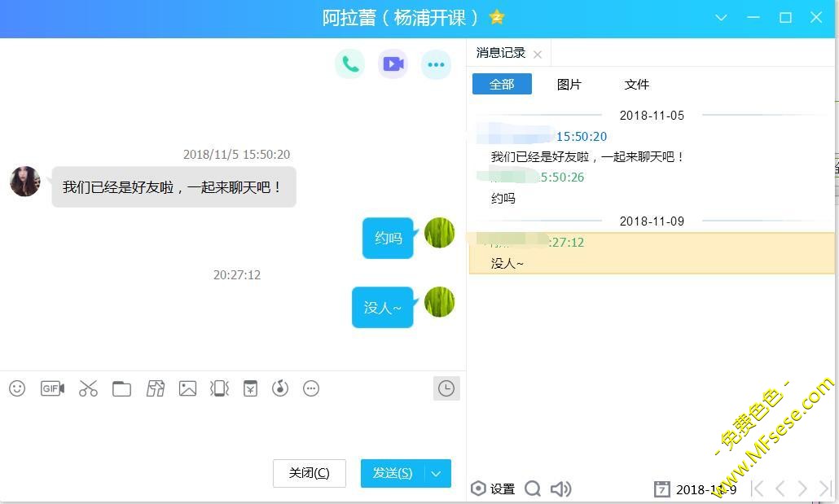Viewport: 839px width, 504px height.
Task: Open the emoji picker
Action: click(x=17, y=388)
